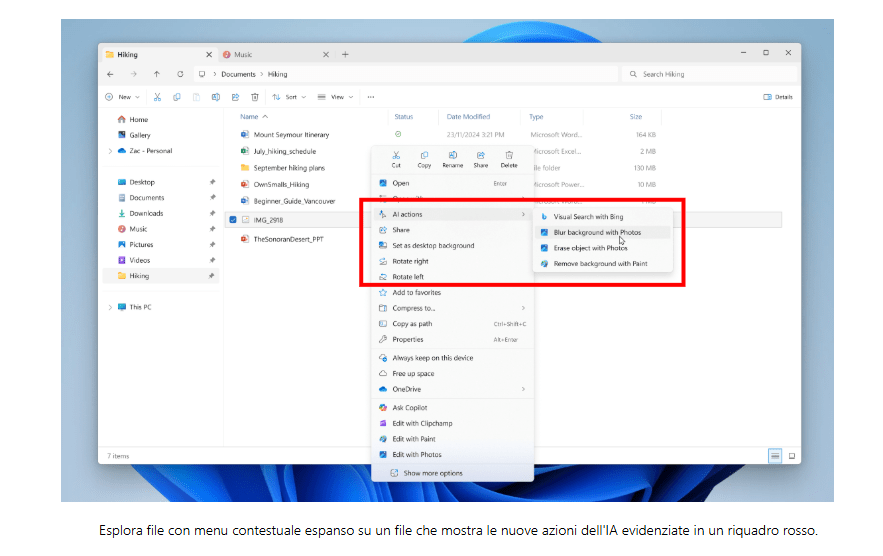Toggle the Details pane button
The width and height of the screenshot is (883, 556).
777,97
